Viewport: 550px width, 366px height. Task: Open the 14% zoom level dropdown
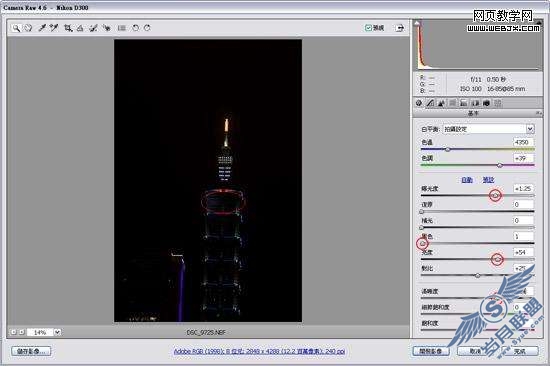[58, 332]
